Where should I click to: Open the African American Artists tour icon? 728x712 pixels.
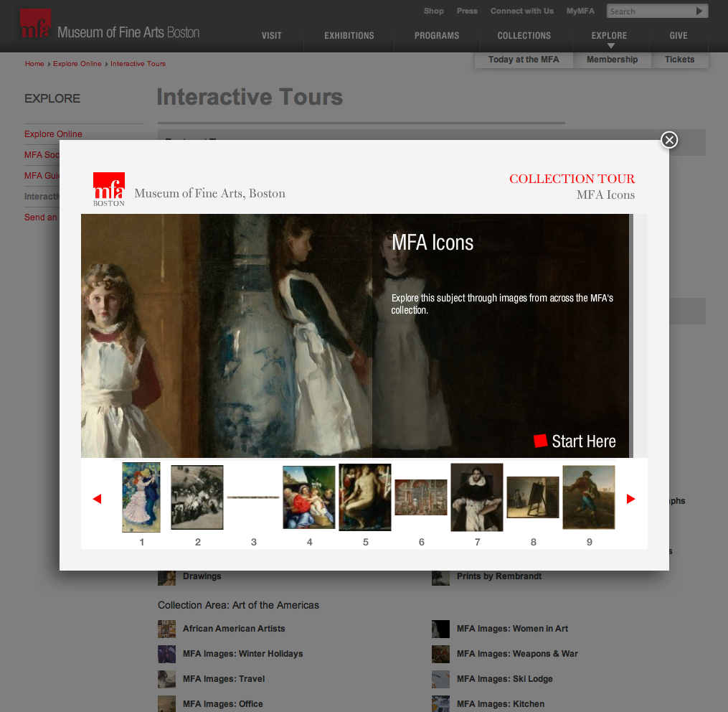[x=166, y=629]
